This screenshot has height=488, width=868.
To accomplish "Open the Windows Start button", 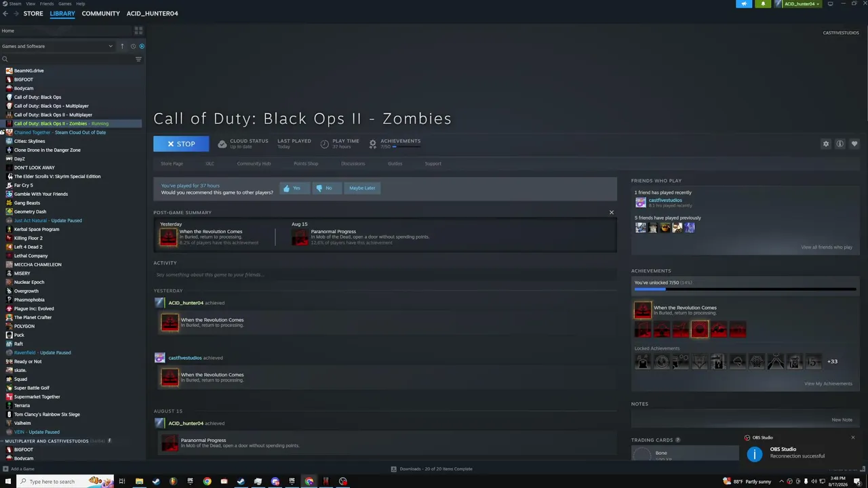I will click(x=8, y=481).
